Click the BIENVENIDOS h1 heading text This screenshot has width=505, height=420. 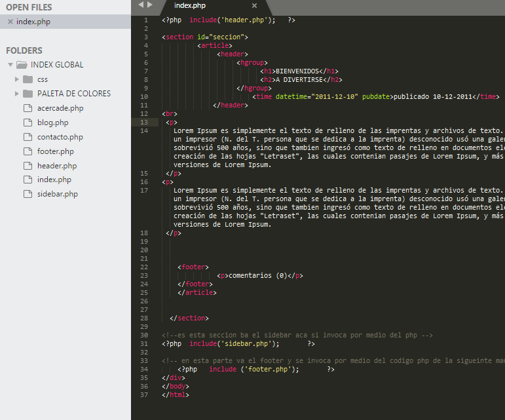point(297,71)
